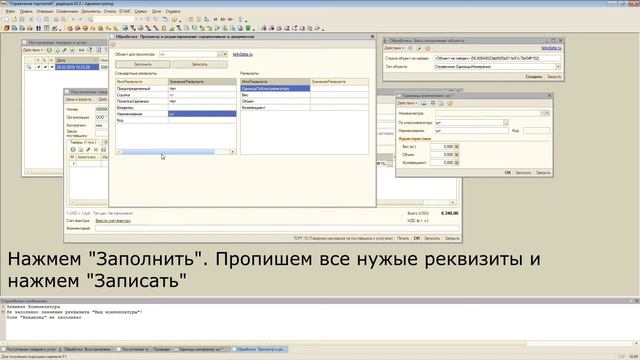
Task: Click OK in the Единицы измерения window
Action: 507,173
